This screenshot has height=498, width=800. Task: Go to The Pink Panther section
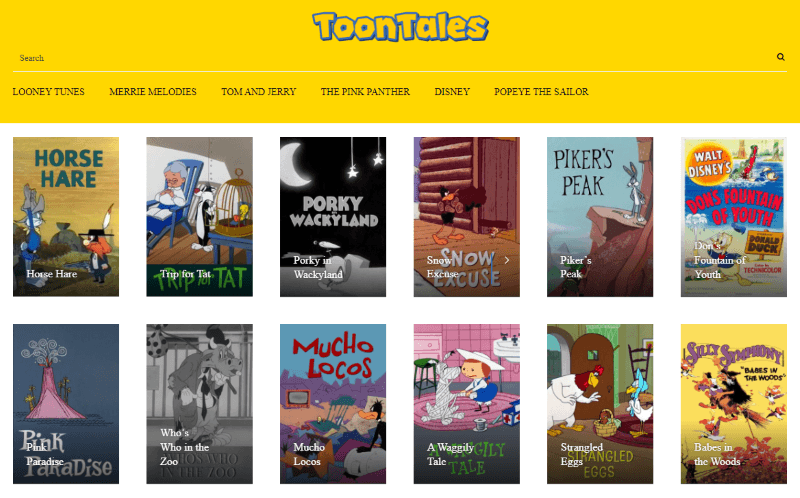click(x=365, y=92)
